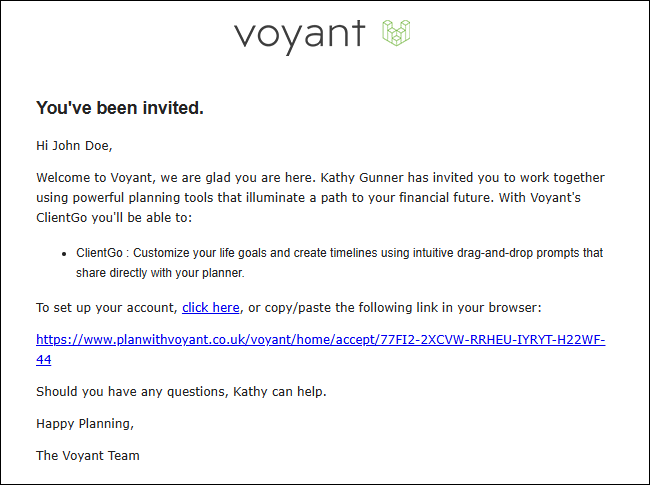The height and width of the screenshot is (485, 650).
Task: Click 'share directly with your planner.' line
Action: tap(160, 273)
